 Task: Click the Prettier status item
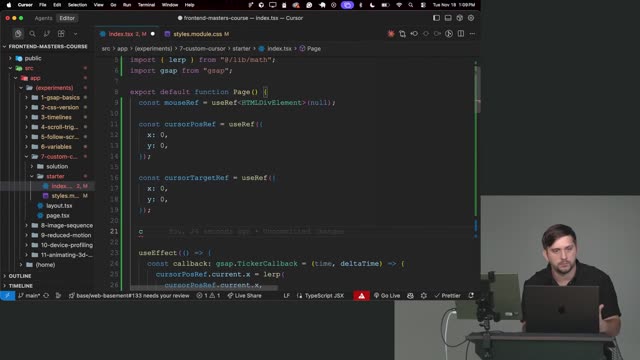(447, 296)
